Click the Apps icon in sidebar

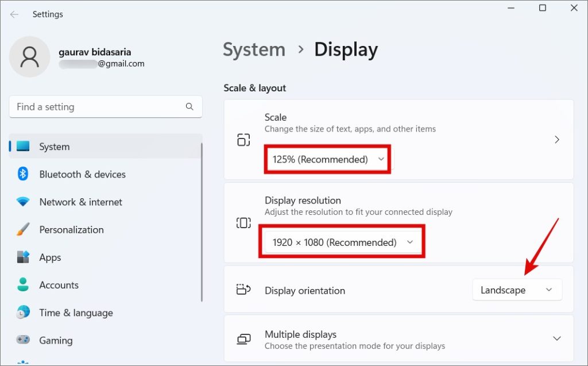[23, 257]
